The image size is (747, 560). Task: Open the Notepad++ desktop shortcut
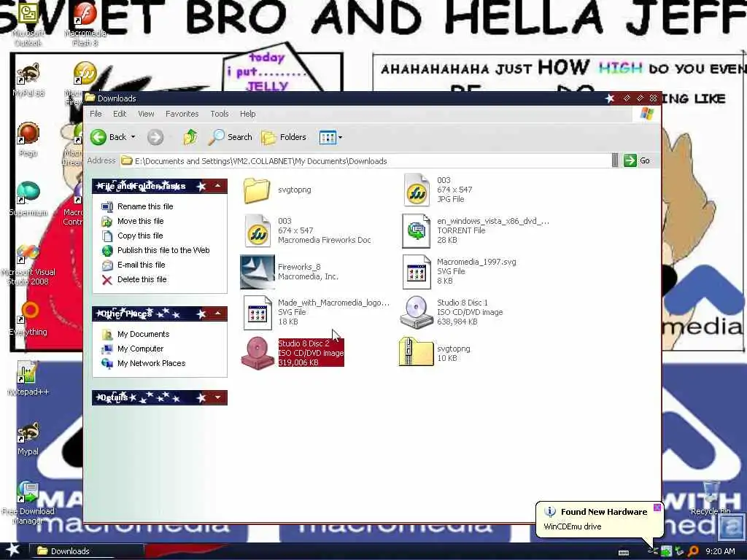point(28,378)
